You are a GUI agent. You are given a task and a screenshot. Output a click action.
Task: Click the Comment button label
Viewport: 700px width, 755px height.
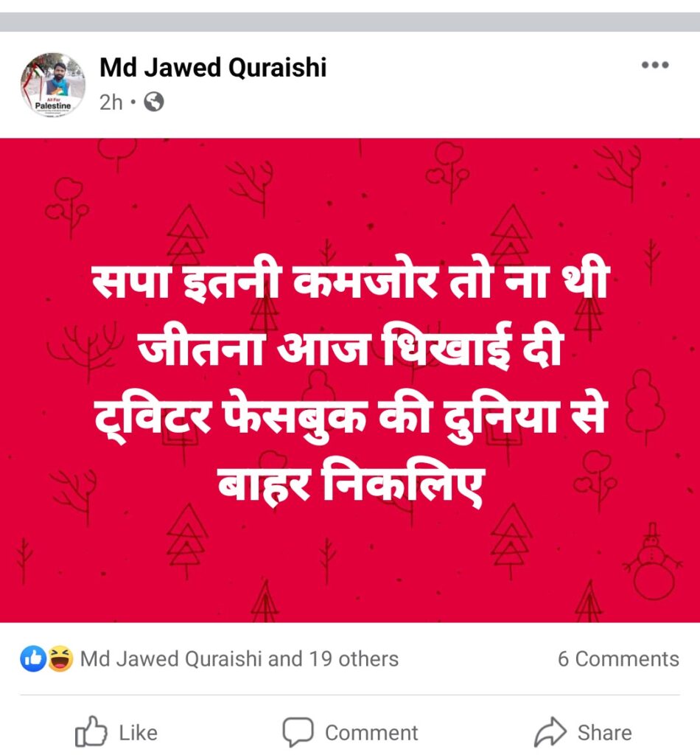pyautogui.click(x=371, y=733)
